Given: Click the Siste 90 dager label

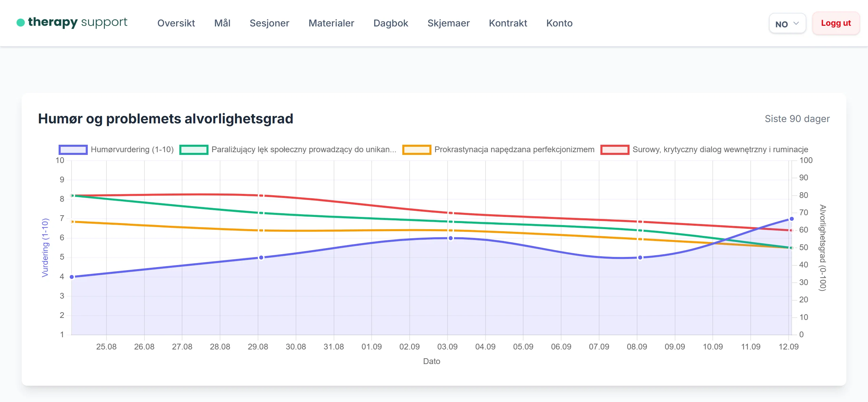Looking at the screenshot, I should coord(797,119).
